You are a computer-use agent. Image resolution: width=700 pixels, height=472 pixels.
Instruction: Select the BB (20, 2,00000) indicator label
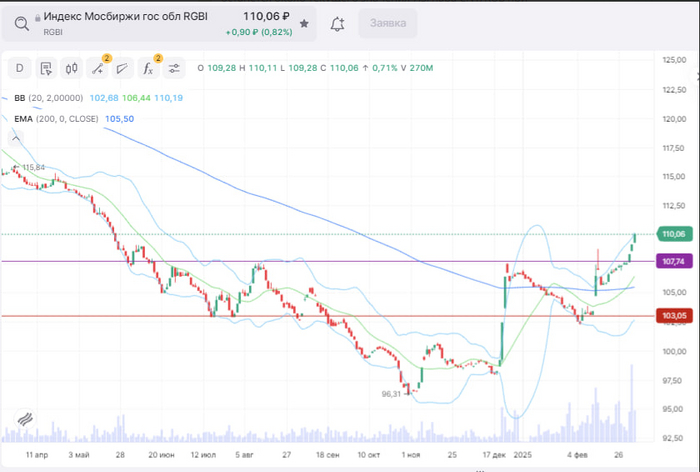pos(48,98)
